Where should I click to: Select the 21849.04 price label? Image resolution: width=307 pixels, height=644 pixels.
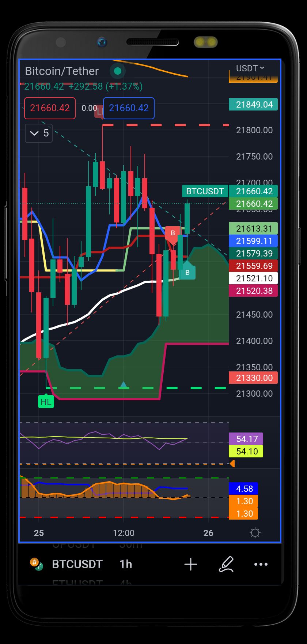[253, 104]
